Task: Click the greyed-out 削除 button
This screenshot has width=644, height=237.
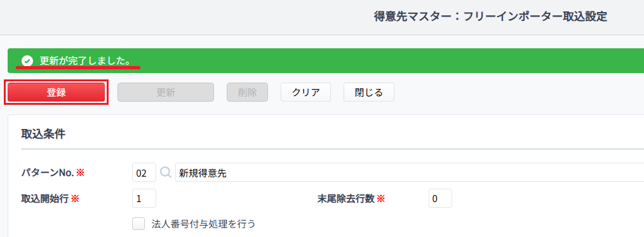Action: click(x=247, y=92)
